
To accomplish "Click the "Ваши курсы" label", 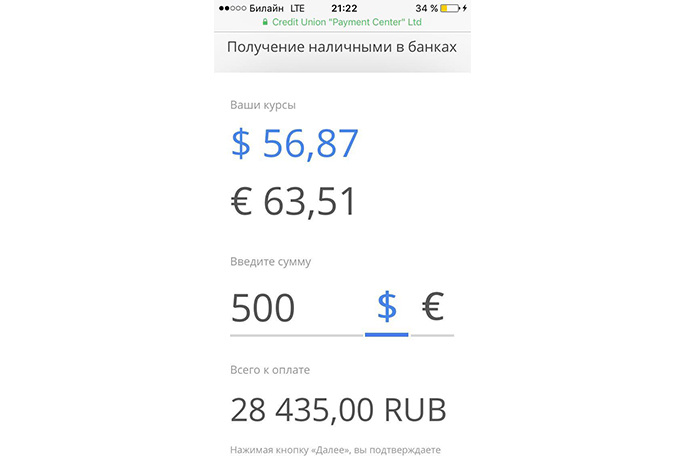I will click(x=263, y=104).
